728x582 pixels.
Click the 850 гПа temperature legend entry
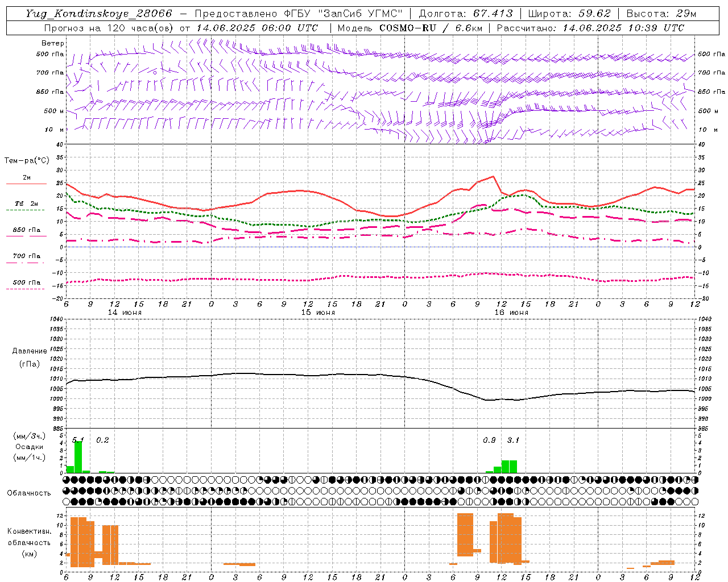pyautogui.click(x=26, y=232)
